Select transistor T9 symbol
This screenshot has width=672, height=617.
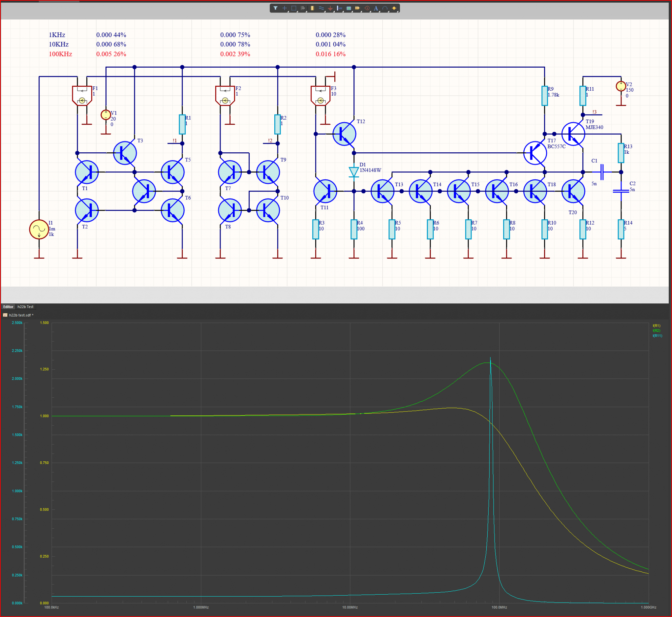pyautogui.click(x=268, y=172)
